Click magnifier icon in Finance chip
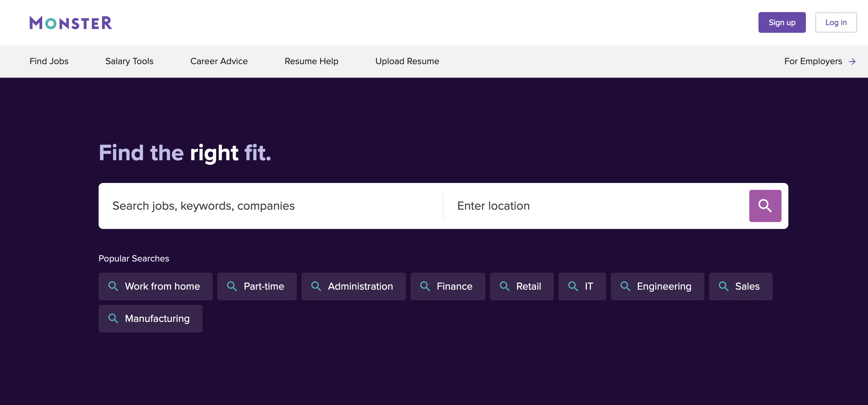The height and width of the screenshot is (405, 868). [x=425, y=286]
